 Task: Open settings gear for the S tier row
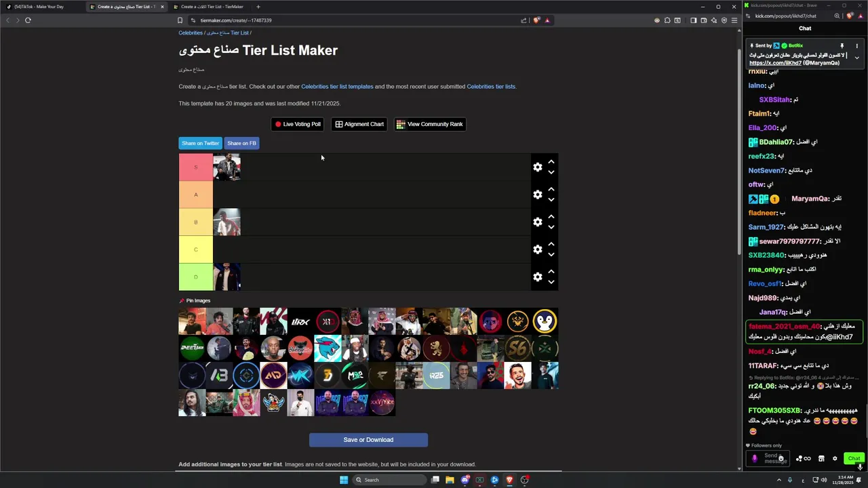click(538, 167)
